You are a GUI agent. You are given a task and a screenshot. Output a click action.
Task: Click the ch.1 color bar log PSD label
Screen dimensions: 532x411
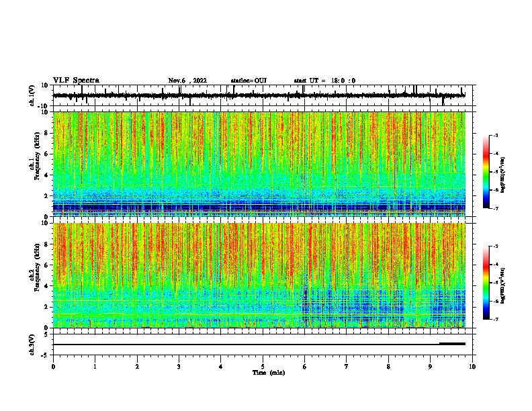502,175
